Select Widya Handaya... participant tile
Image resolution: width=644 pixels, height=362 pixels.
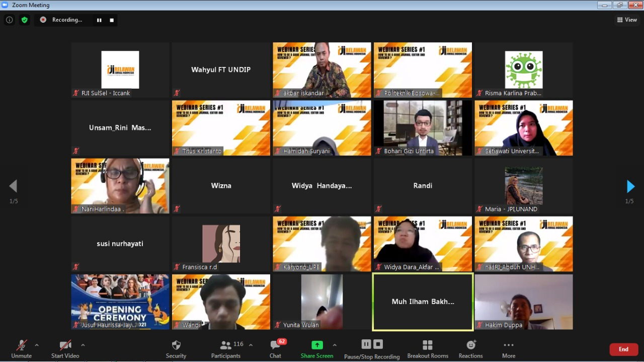coord(322,186)
